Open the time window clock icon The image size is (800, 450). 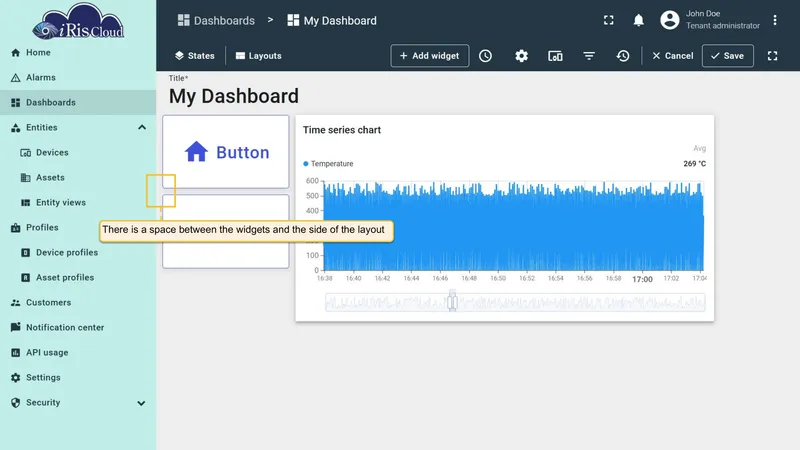(x=485, y=56)
